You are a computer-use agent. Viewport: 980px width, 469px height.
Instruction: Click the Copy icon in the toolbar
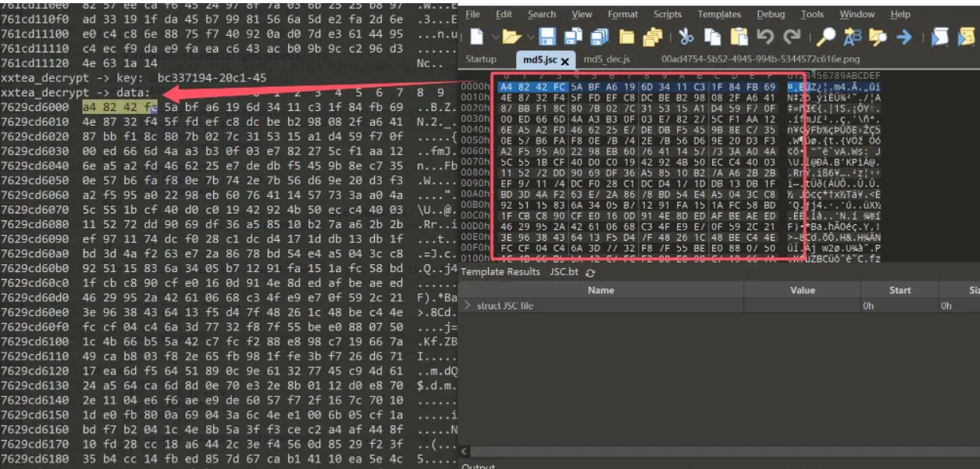712,36
